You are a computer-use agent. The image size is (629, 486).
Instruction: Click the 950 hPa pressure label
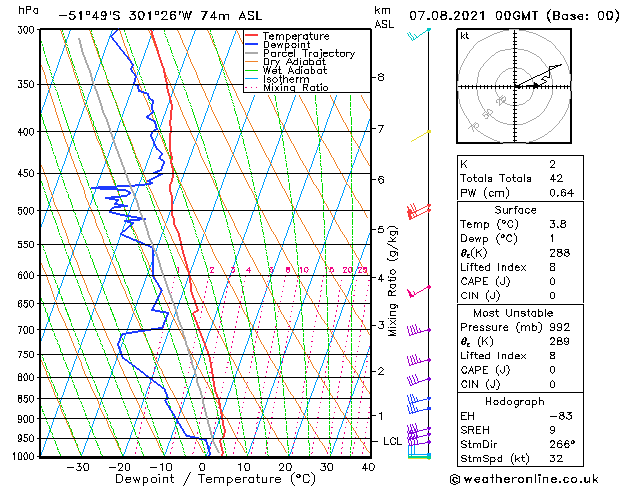(28, 438)
